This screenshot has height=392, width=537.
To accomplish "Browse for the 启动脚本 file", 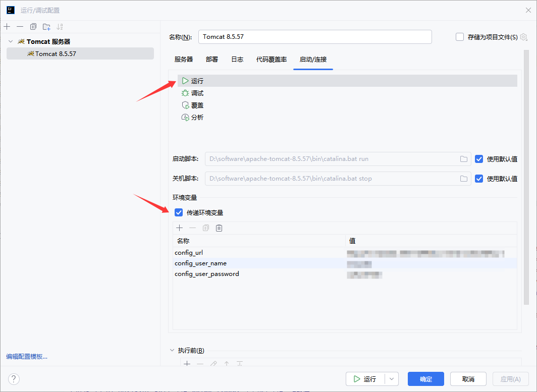I will coord(464,159).
